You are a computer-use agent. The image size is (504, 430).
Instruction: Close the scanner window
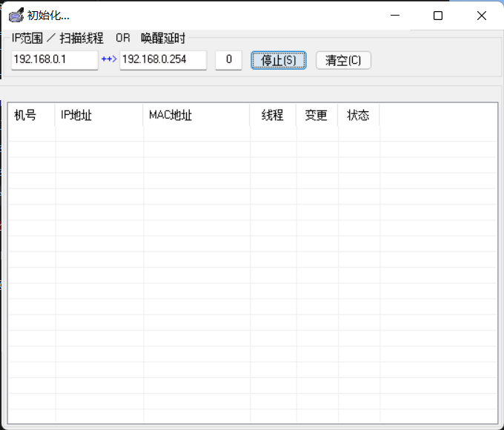(482, 16)
